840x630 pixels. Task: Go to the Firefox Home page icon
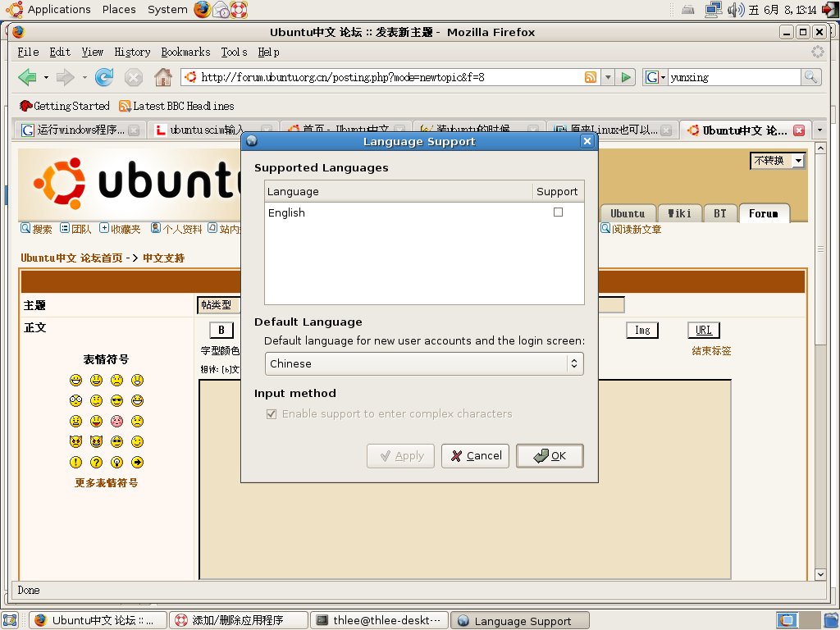coord(163,77)
